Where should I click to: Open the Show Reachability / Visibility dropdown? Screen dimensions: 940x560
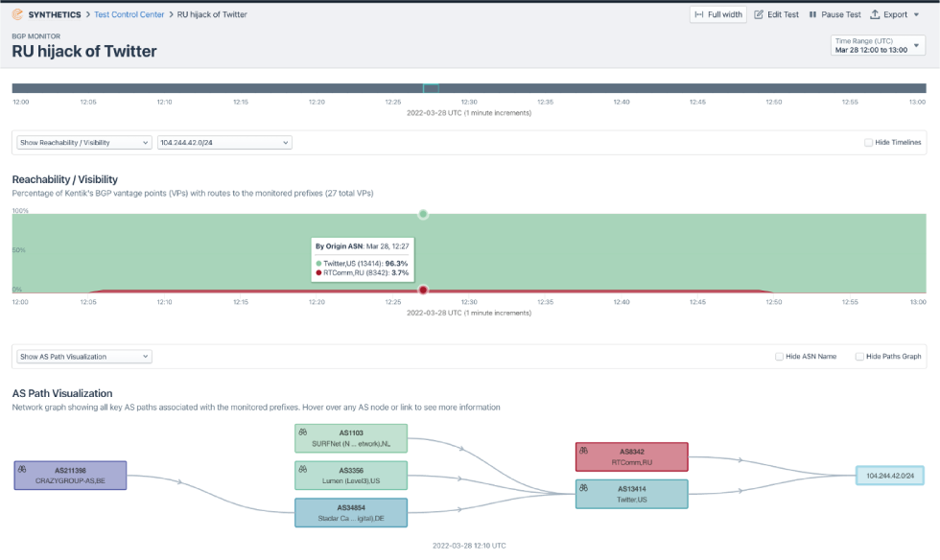click(84, 142)
